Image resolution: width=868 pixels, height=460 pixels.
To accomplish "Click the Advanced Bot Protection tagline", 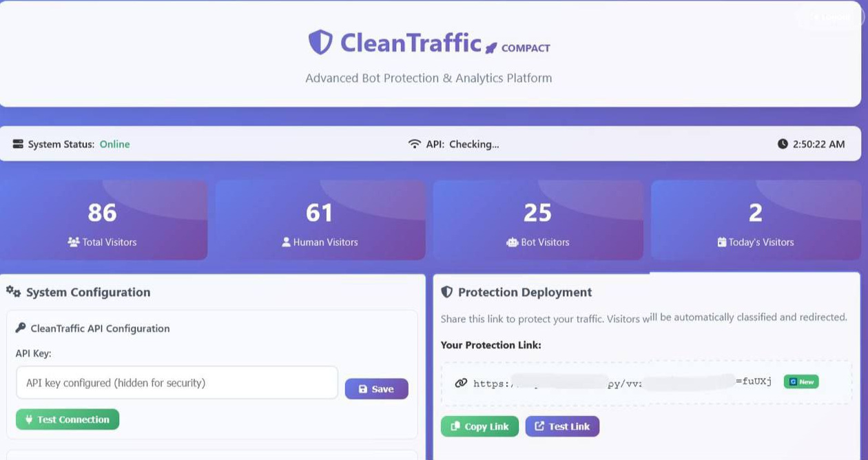I will coord(428,78).
